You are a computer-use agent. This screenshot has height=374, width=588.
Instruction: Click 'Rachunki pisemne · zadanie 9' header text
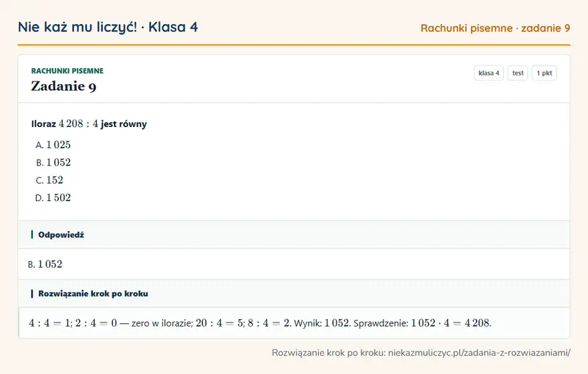(x=495, y=28)
